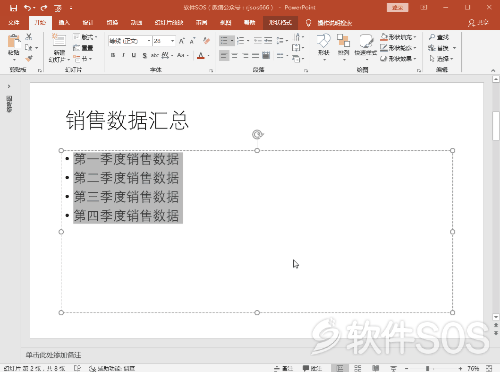This screenshot has height=372, width=500.
Task: Toggle underline formatting
Action: pos(134,55)
